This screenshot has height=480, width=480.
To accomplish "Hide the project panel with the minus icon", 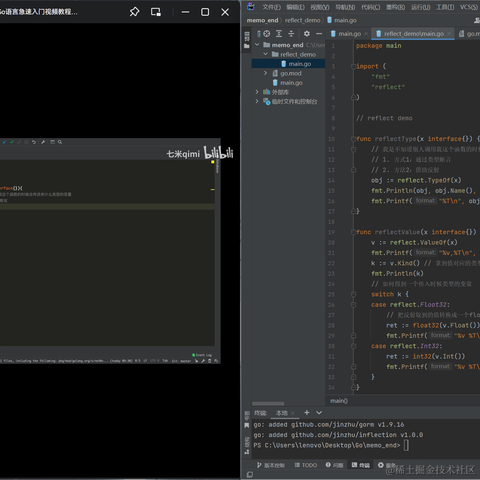I will (319, 34).
